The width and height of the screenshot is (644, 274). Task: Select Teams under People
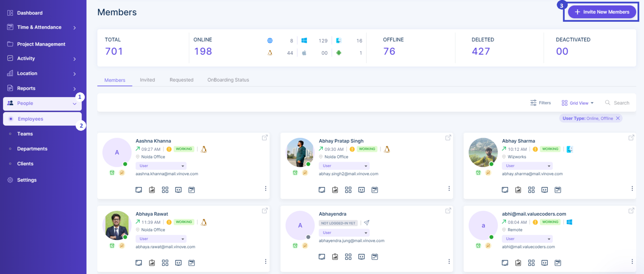pos(25,134)
